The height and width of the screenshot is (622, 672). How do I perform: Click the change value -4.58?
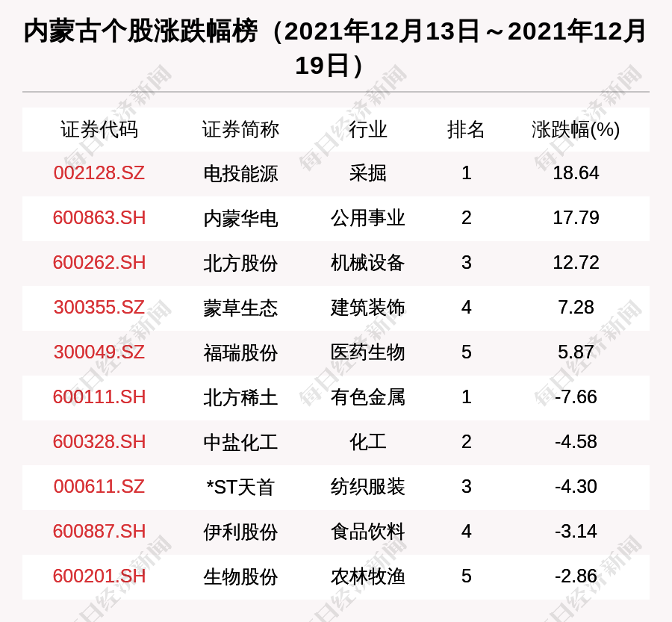click(576, 442)
